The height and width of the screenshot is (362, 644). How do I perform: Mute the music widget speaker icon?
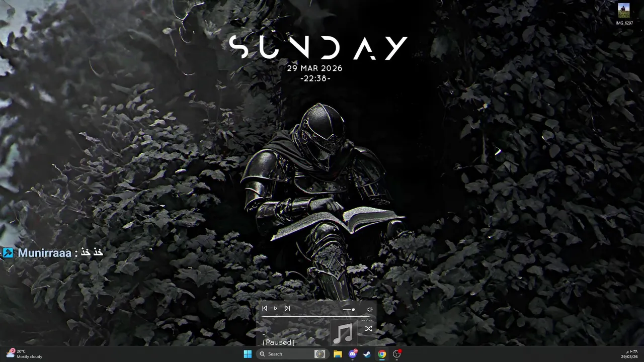(370, 310)
